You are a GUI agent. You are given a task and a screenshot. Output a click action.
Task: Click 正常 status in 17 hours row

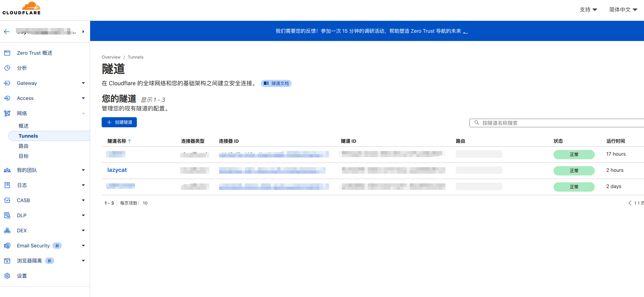[574, 155]
